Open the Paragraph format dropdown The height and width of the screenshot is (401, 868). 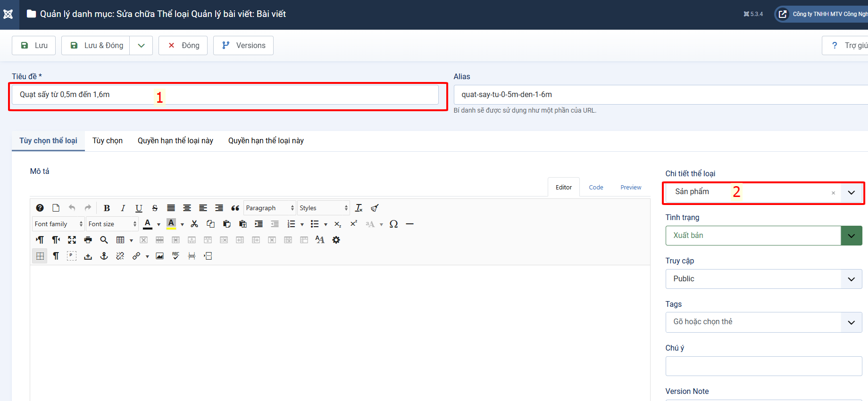(x=270, y=208)
